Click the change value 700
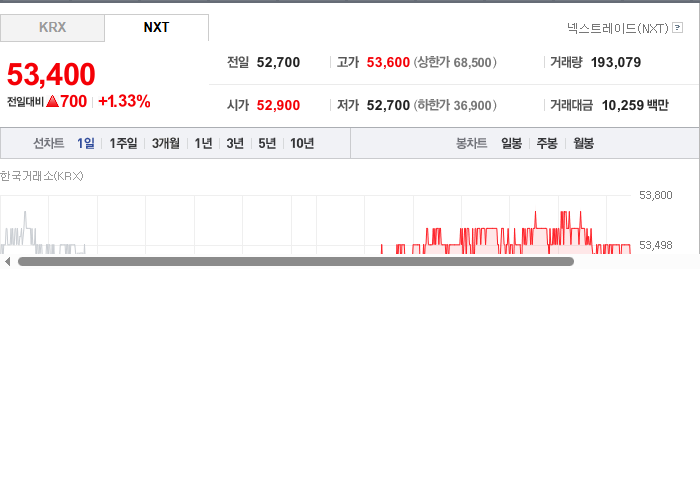This screenshot has height=490, width=700. 74,101
